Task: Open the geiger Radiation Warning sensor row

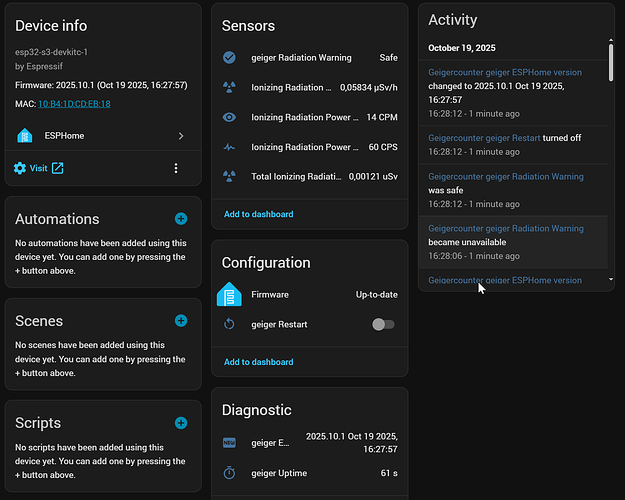Action: pyautogui.click(x=310, y=57)
